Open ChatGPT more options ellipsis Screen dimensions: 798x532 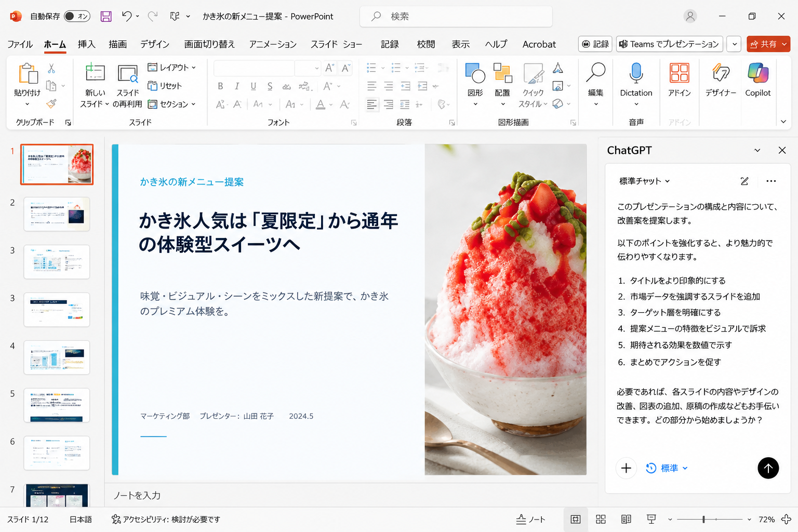click(x=771, y=181)
